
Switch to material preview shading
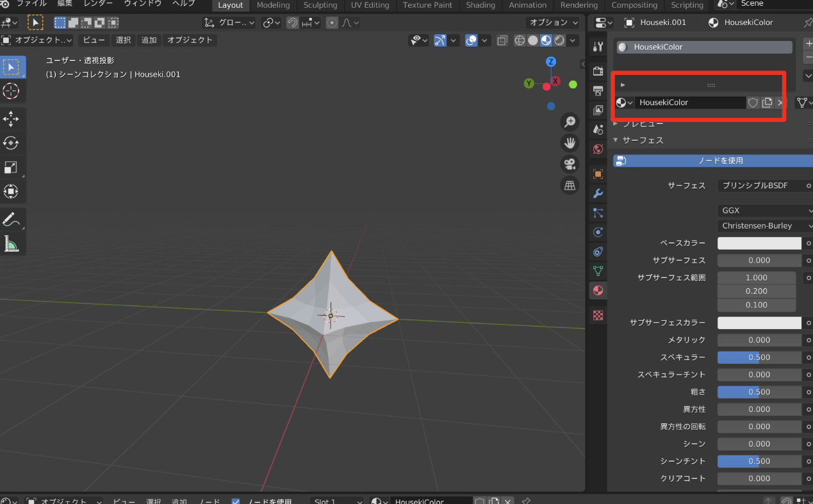coord(546,40)
